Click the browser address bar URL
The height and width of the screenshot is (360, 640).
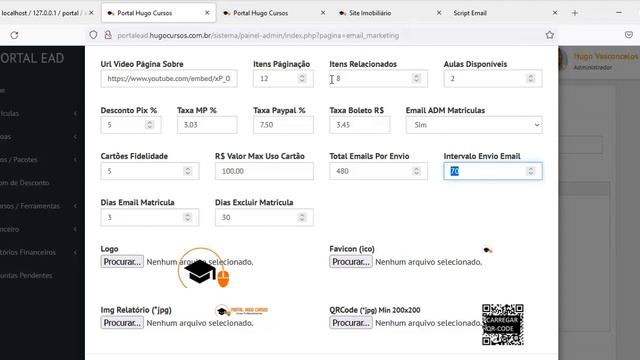tap(258, 36)
